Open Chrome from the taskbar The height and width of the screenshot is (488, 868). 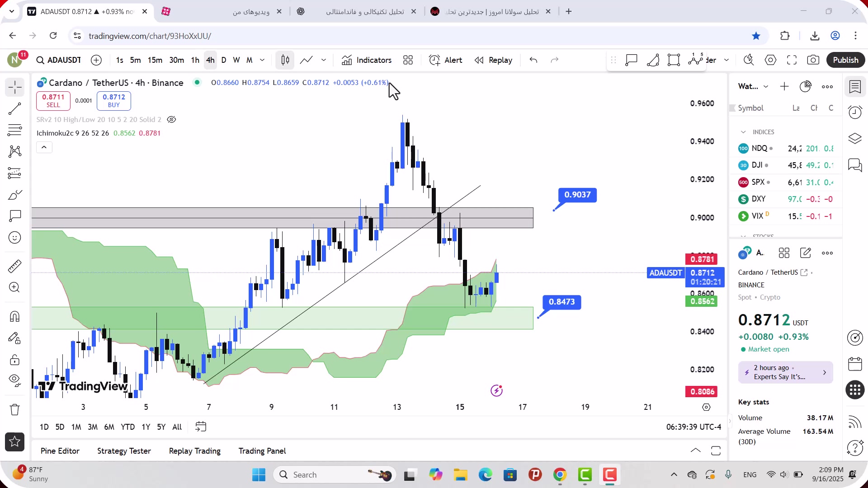pyautogui.click(x=560, y=475)
